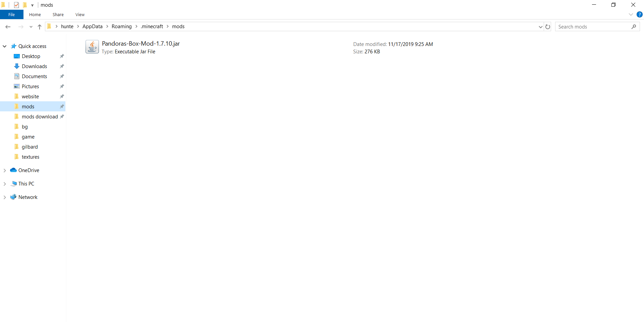Navigate to AppData in the breadcrumb
The height and width of the screenshot is (322, 644).
(x=93, y=26)
